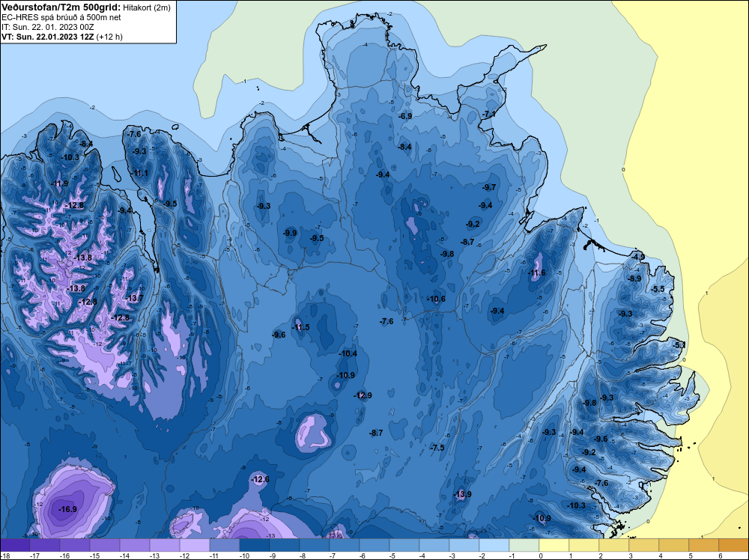The width and height of the screenshot is (749, 560).
Task: Click the legend swatch between -10 and -9
Action: click(x=255, y=545)
